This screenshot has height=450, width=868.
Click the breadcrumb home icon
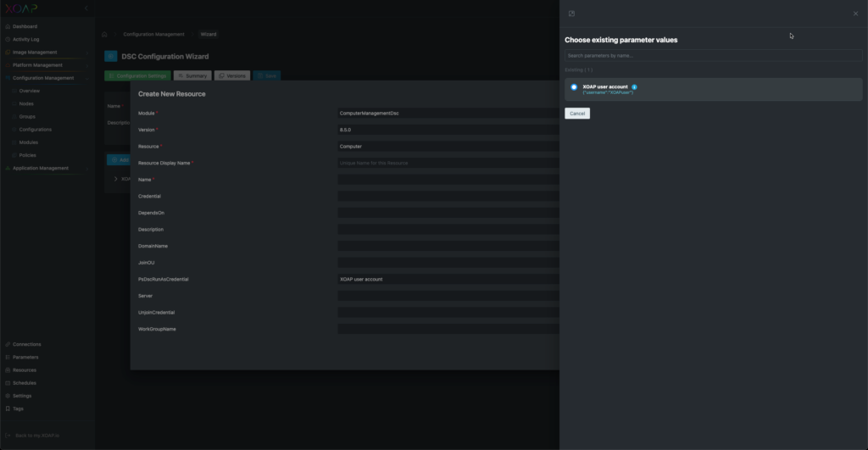click(104, 34)
